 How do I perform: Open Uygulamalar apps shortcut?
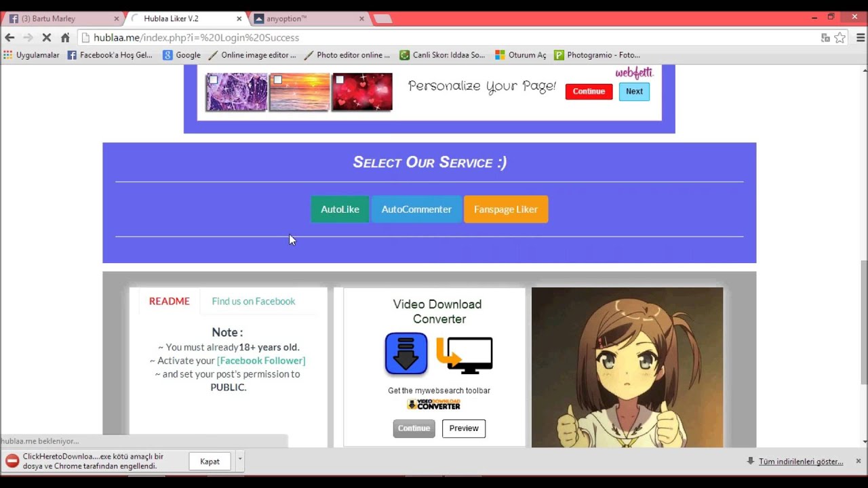click(31, 55)
